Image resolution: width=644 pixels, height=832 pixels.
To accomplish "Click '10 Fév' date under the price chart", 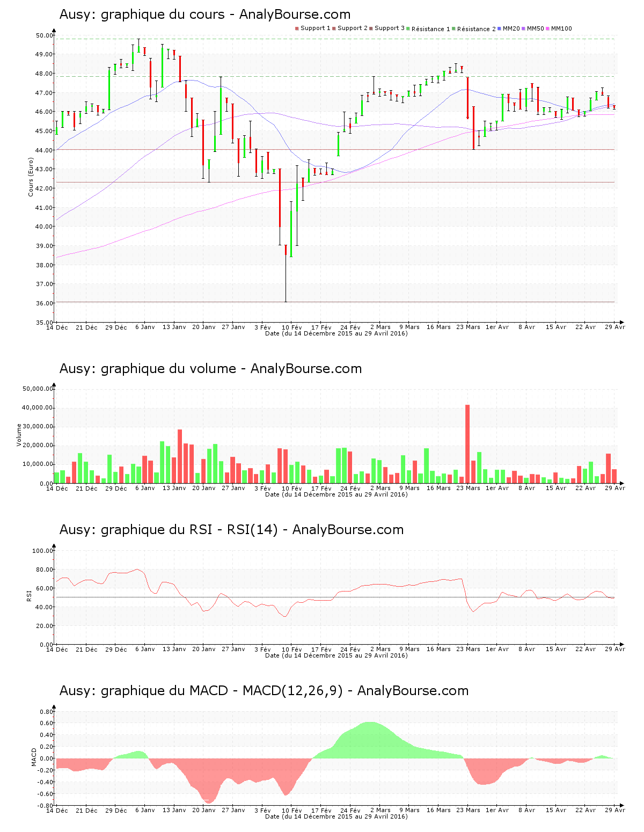I will 292,327.
